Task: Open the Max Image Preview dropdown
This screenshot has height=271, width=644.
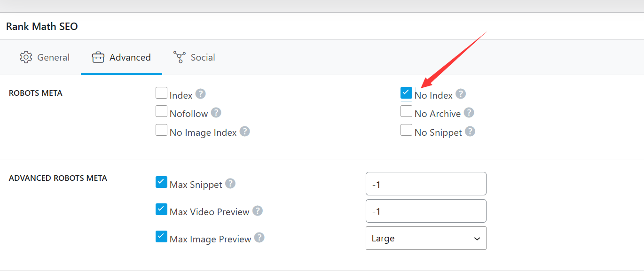Action: click(425, 239)
